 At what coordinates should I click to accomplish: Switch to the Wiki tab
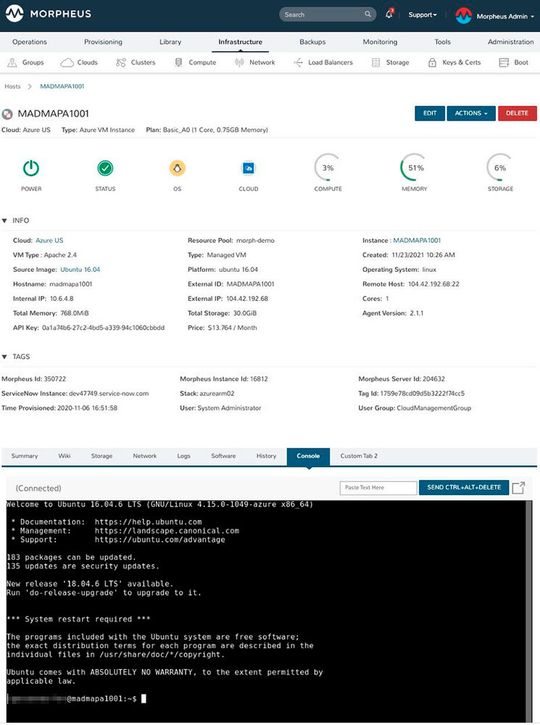(x=64, y=456)
